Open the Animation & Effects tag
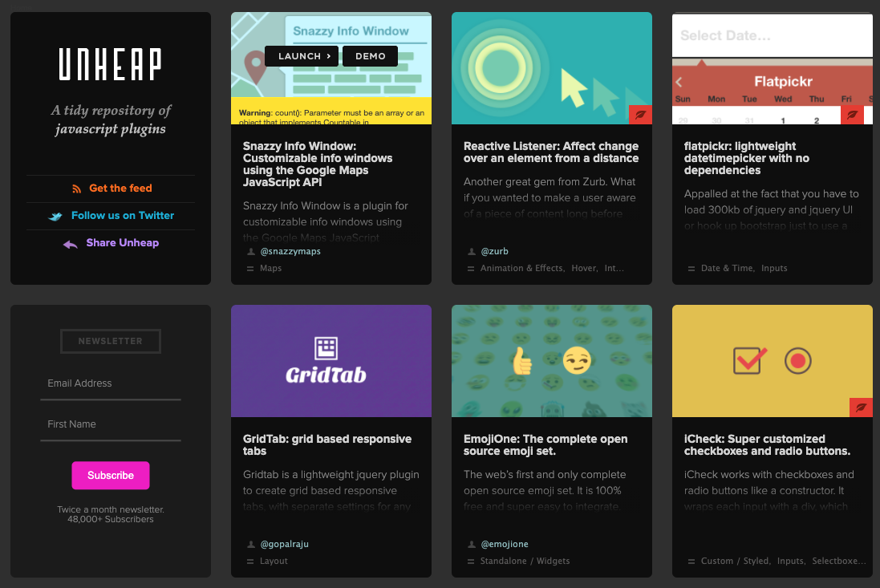 tap(521, 268)
